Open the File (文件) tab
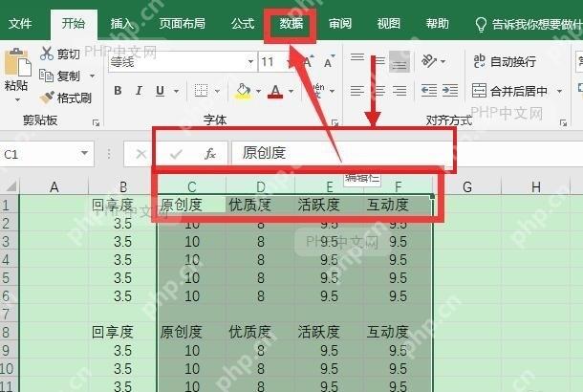 pyautogui.click(x=20, y=24)
